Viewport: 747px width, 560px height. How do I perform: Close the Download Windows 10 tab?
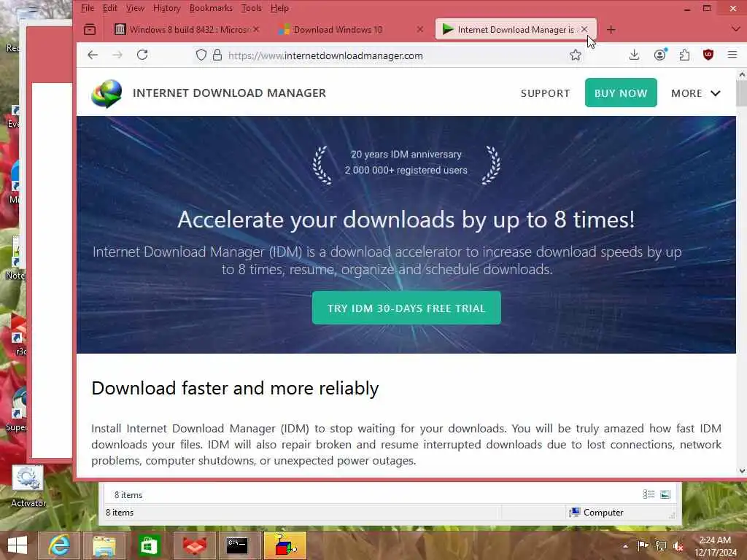click(x=419, y=29)
